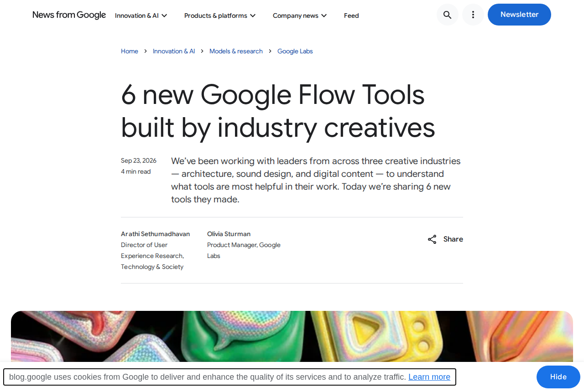
Task: Open the Feed nav item
Action: (351, 15)
